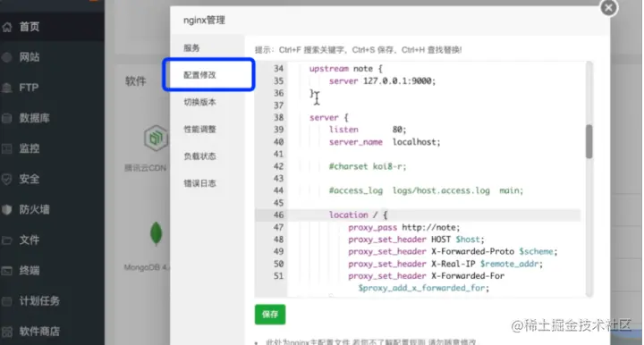Image resolution: width=644 pixels, height=345 pixels.
Task: Click 'proxy_pass http://note;' line
Action: [404, 227]
